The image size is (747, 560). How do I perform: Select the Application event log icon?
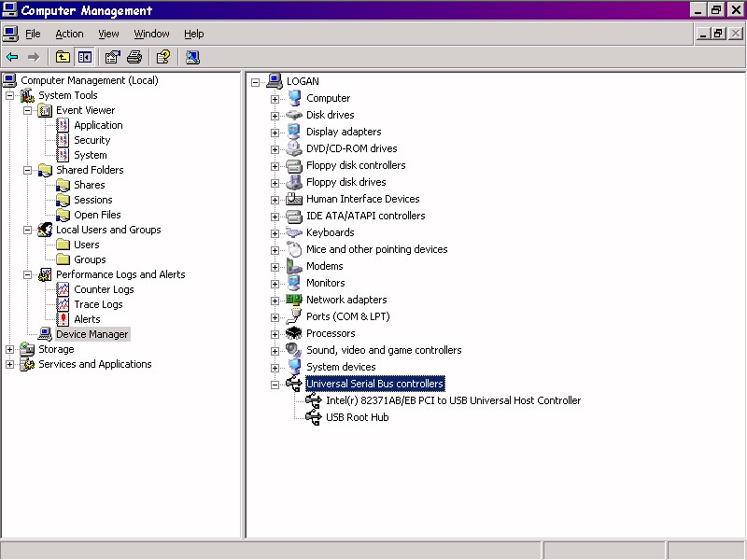coord(63,125)
